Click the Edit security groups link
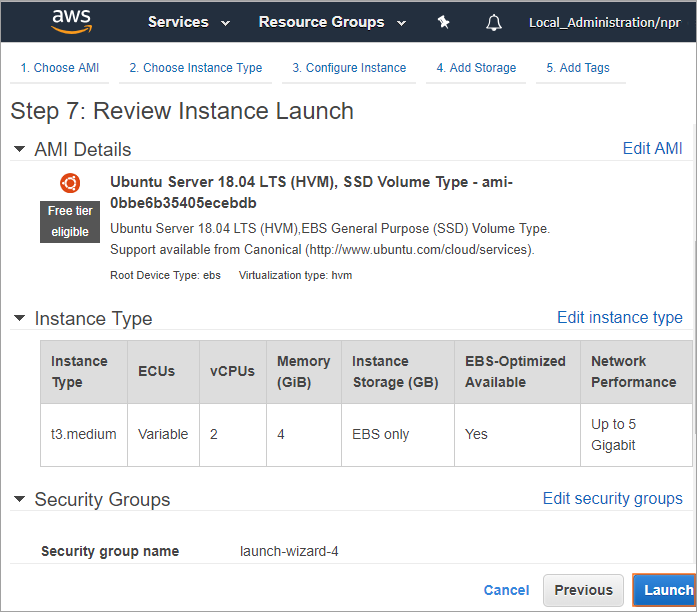 pos(612,498)
